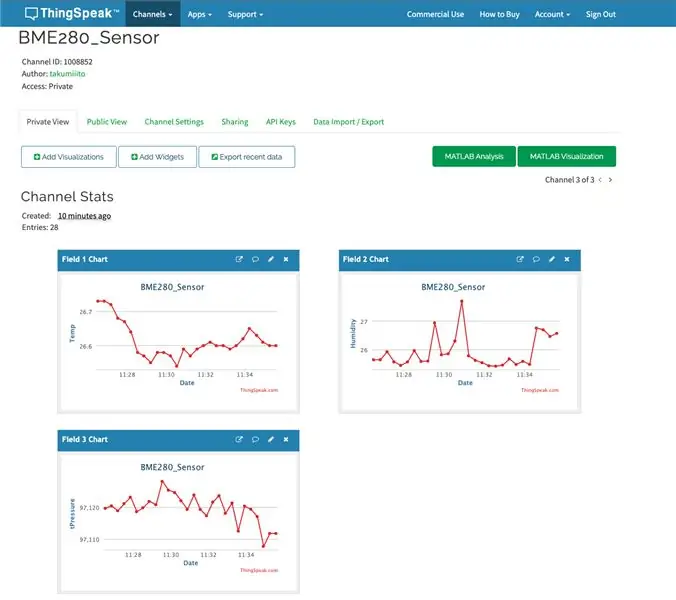
Task: Close the Field 3 Chart widget
Action: (286, 439)
